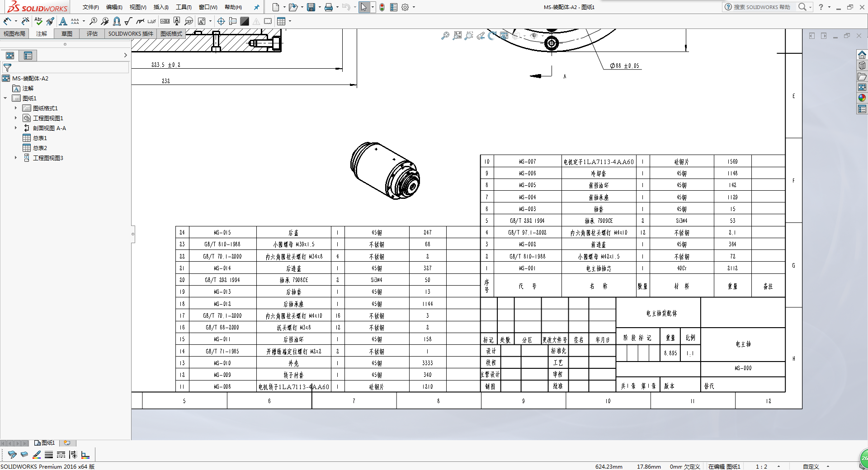Expand the 剖面视图 A-A tree node
868x470 pixels.
point(16,128)
